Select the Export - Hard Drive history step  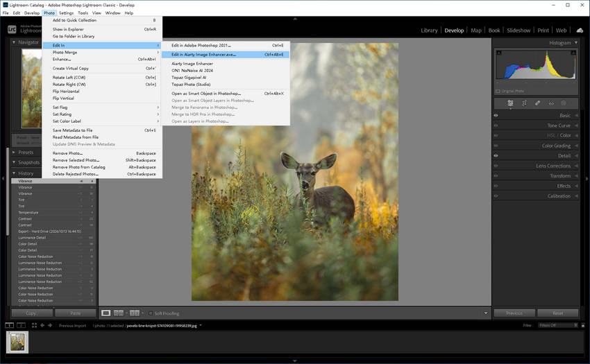[x=53, y=232]
